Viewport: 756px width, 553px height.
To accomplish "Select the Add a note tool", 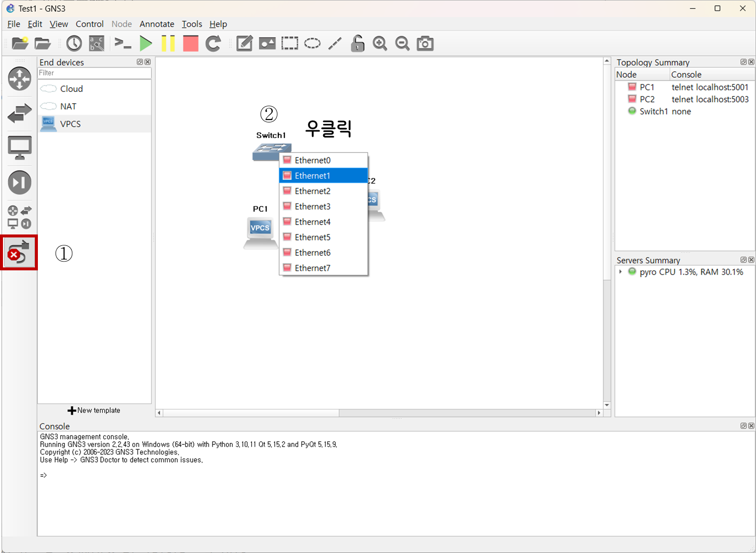I will pyautogui.click(x=244, y=43).
